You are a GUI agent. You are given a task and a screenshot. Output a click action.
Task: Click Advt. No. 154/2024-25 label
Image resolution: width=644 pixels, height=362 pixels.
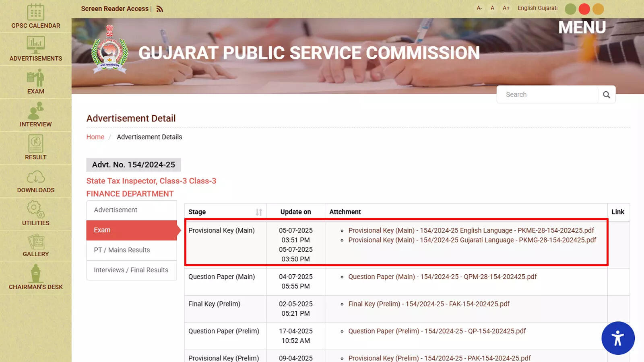click(x=134, y=165)
